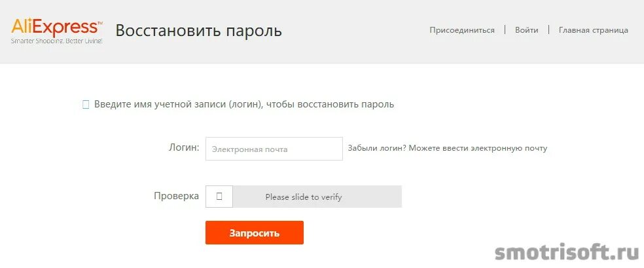Image resolution: width=644 pixels, height=268 pixels.
Task: Go to Войти sign-in link
Action: pos(527,30)
